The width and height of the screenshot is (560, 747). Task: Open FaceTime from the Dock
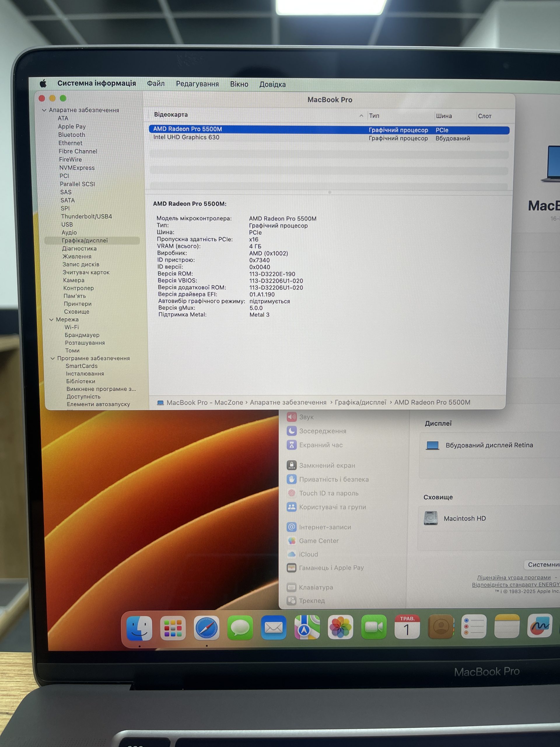coord(374,627)
